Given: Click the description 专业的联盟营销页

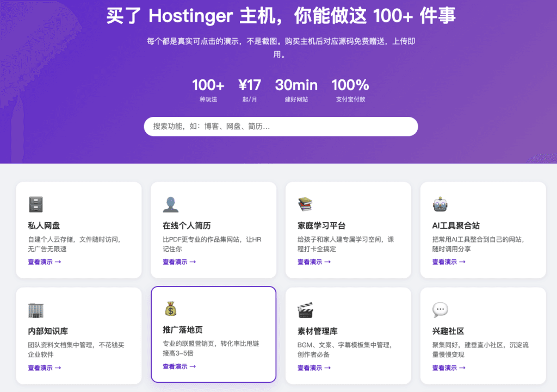Looking at the screenshot, I should (x=211, y=349).
